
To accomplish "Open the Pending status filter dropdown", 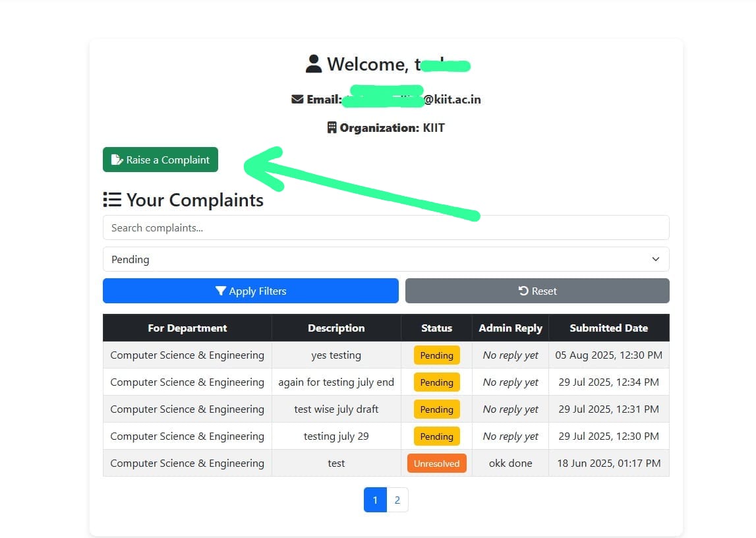I will point(386,259).
